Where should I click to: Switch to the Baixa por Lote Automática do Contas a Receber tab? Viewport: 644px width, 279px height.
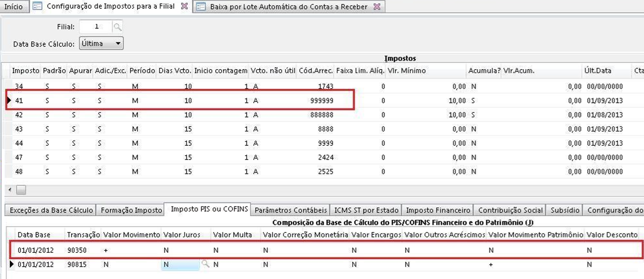tap(288, 7)
